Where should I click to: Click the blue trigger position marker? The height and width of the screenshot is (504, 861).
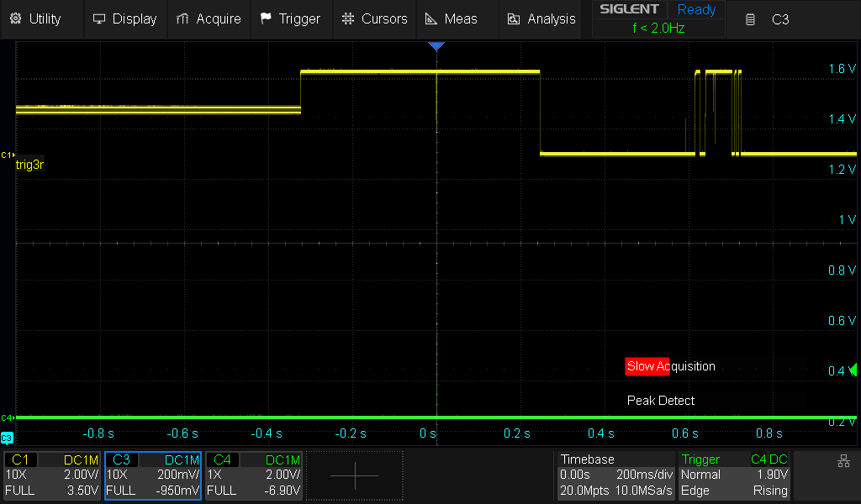436,46
